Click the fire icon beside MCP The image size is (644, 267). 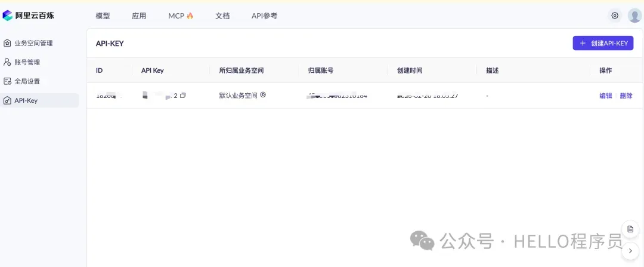190,16
